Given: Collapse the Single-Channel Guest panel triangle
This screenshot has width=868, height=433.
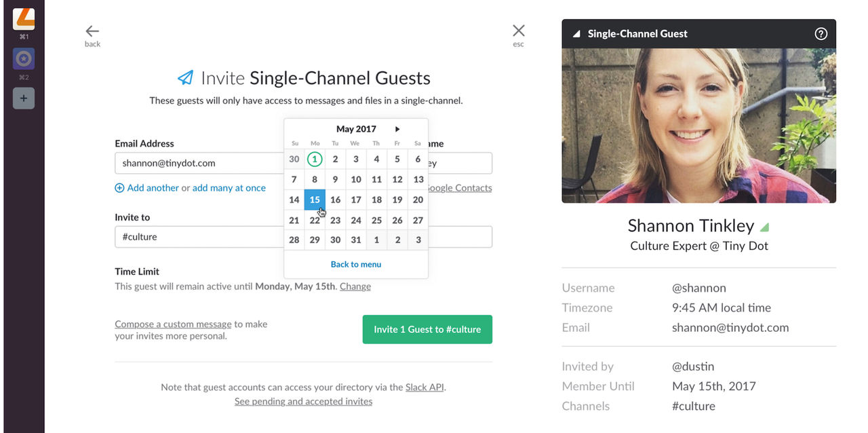Looking at the screenshot, I should [x=576, y=34].
